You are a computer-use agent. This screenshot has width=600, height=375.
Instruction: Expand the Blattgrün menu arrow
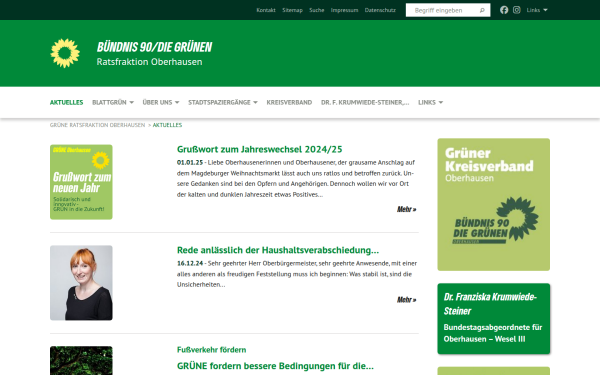click(x=131, y=103)
